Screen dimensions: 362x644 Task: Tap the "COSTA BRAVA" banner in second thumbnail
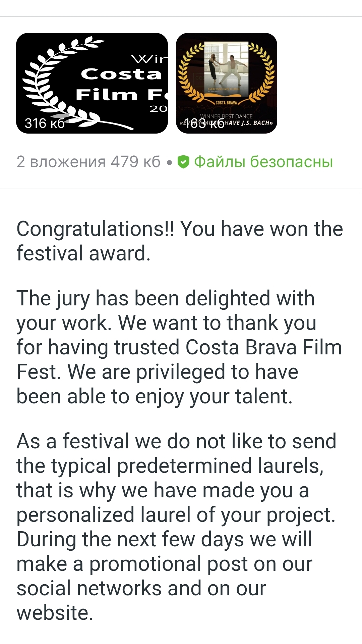(226, 102)
